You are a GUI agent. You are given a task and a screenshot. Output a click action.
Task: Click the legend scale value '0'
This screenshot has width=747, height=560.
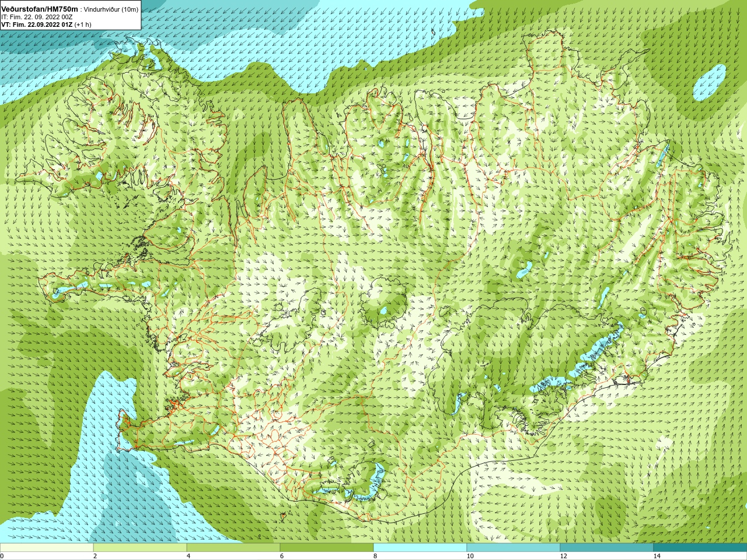coord(2,556)
